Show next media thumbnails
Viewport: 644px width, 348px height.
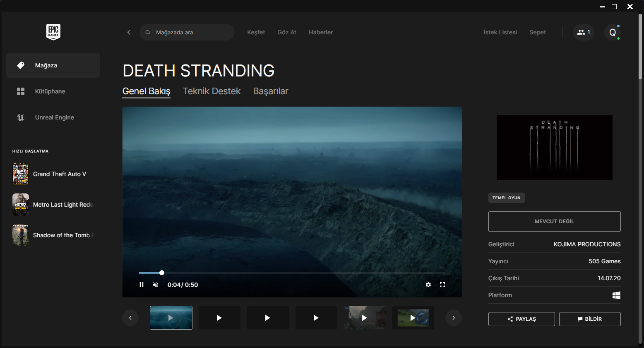(454, 318)
